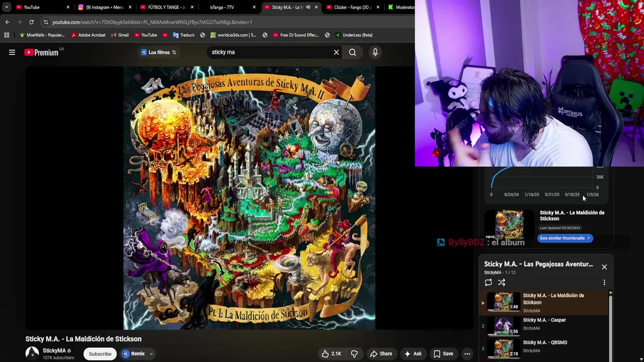Clear the 'sticky ma' search text
Screen dimensions: 644x362
pyautogui.click(x=337, y=52)
